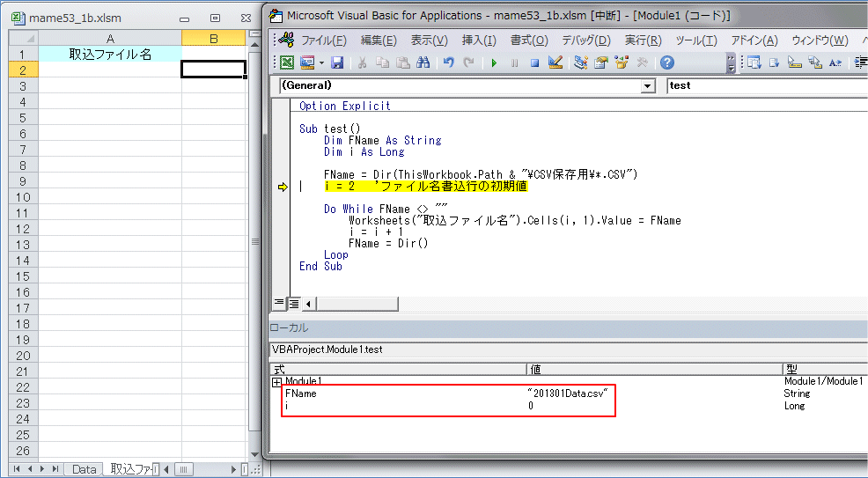
Task: Switch to Procedure View button
Action: 279,303
